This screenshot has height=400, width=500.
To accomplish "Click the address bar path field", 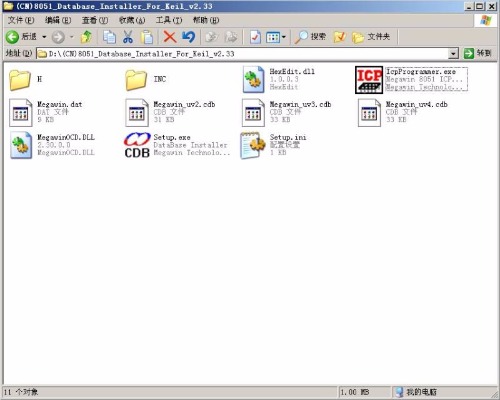I will 242,54.
